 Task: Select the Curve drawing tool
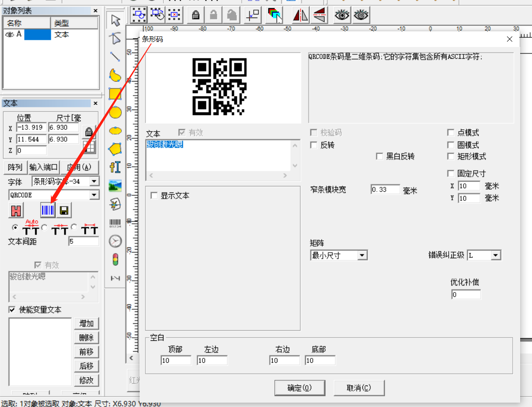[x=115, y=75]
